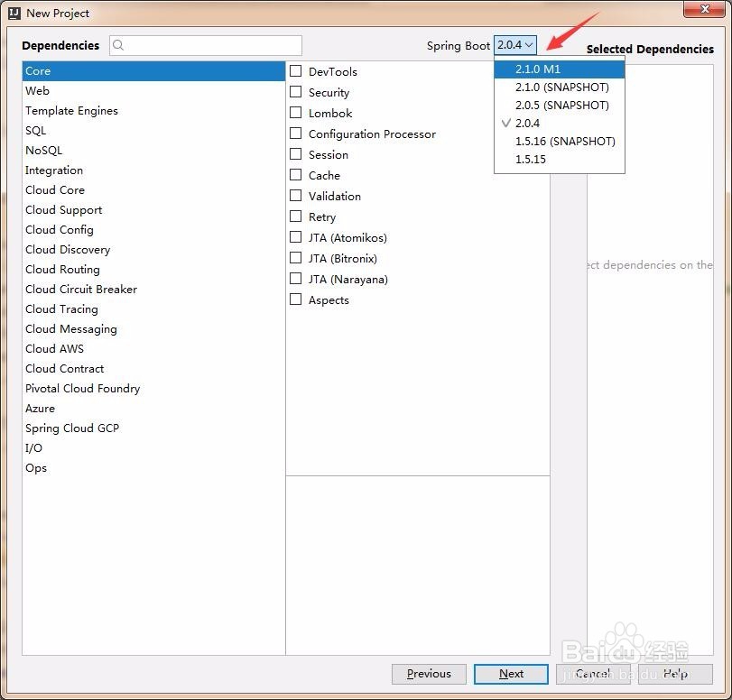Choose 1.5.16 (SNAPSHOT) version

tap(560, 141)
